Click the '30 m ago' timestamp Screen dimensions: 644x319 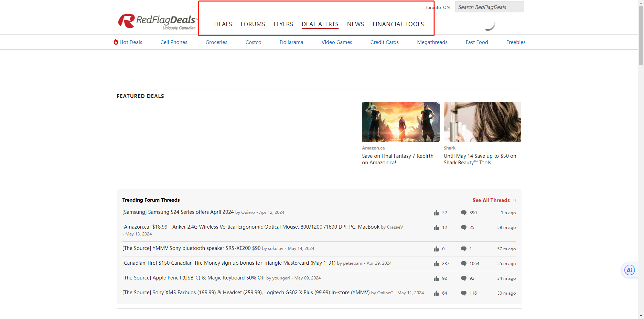pos(506,293)
